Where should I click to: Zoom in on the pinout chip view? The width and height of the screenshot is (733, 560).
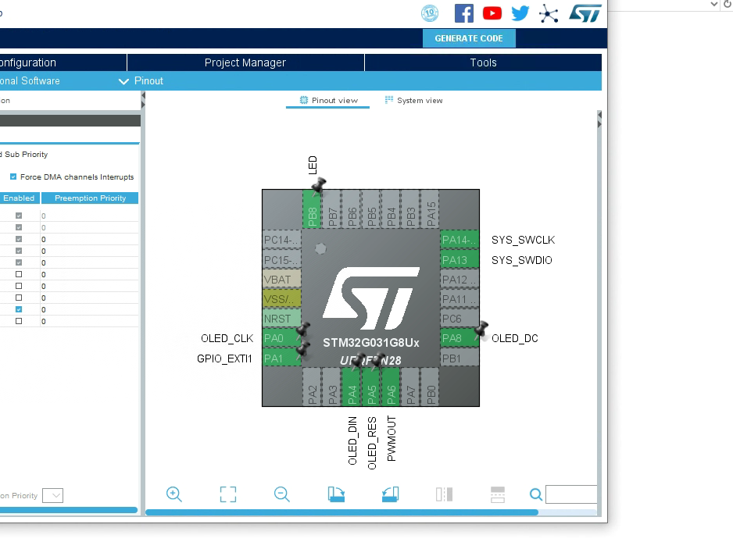(174, 494)
